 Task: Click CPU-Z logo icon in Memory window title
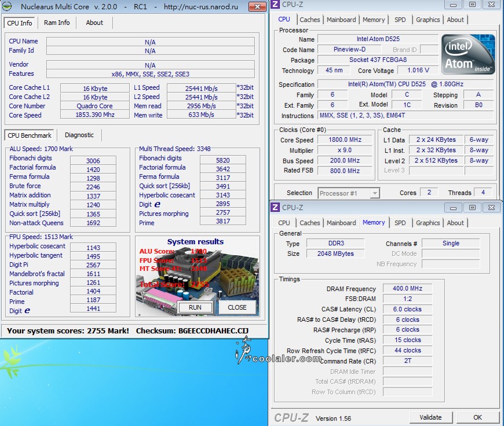(x=276, y=207)
